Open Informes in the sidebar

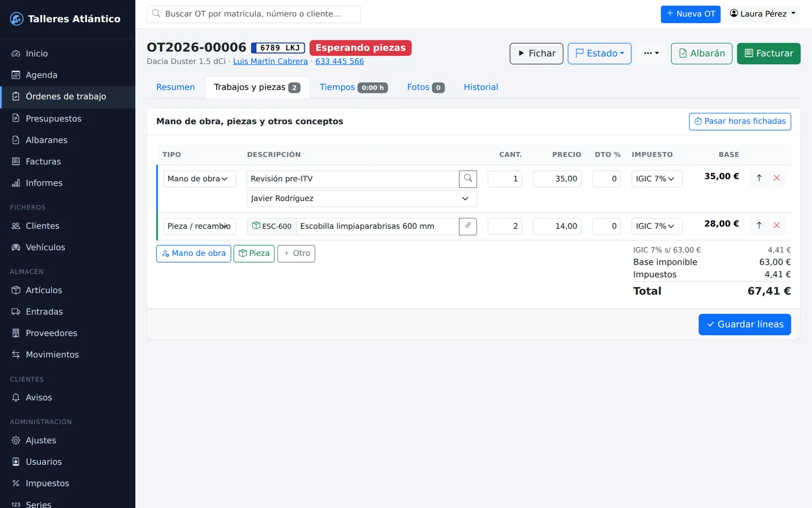pyautogui.click(x=67, y=183)
